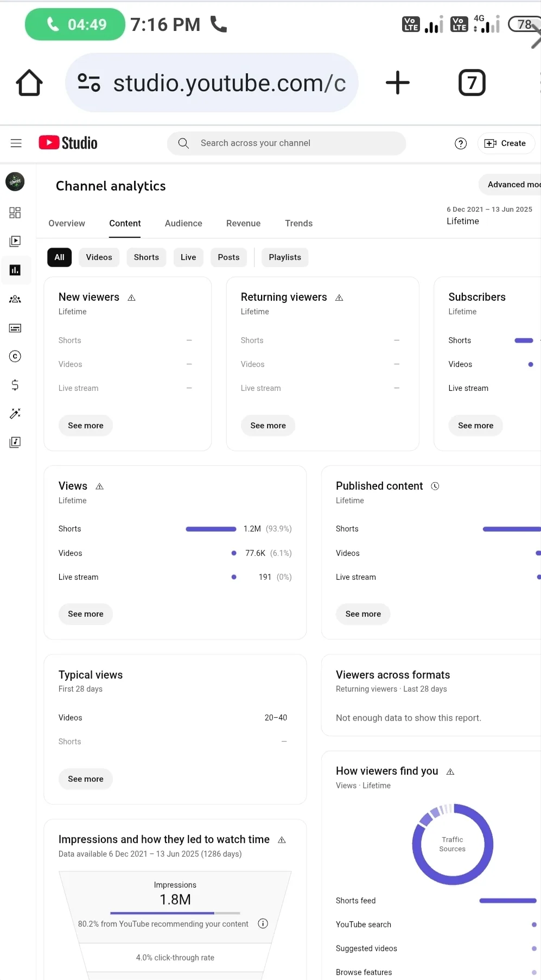Select the Videos filter chip
This screenshot has width=541, height=980.
[x=99, y=257]
